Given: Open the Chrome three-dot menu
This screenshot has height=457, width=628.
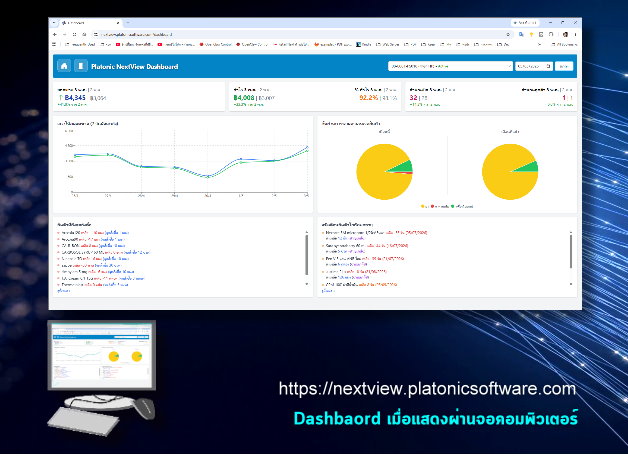Looking at the screenshot, I should tap(575, 34).
